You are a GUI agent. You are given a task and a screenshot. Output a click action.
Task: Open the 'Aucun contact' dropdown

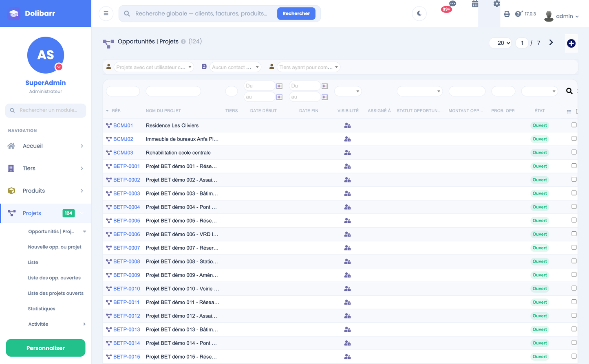(235, 67)
